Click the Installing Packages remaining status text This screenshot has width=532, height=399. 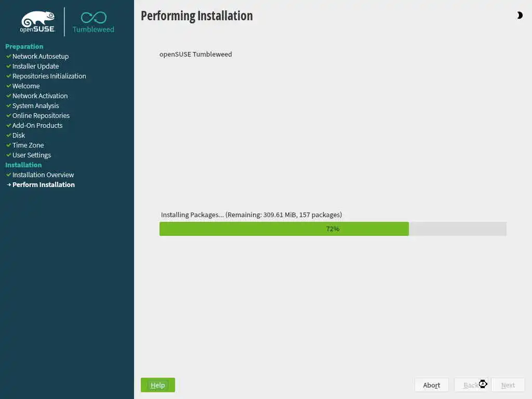pos(251,215)
